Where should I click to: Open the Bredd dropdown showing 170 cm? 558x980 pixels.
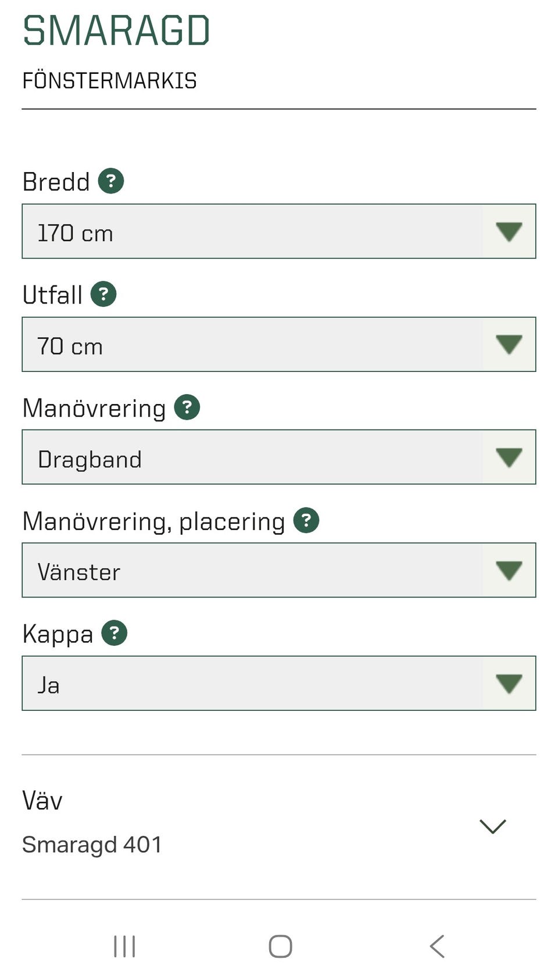[x=256, y=231]
